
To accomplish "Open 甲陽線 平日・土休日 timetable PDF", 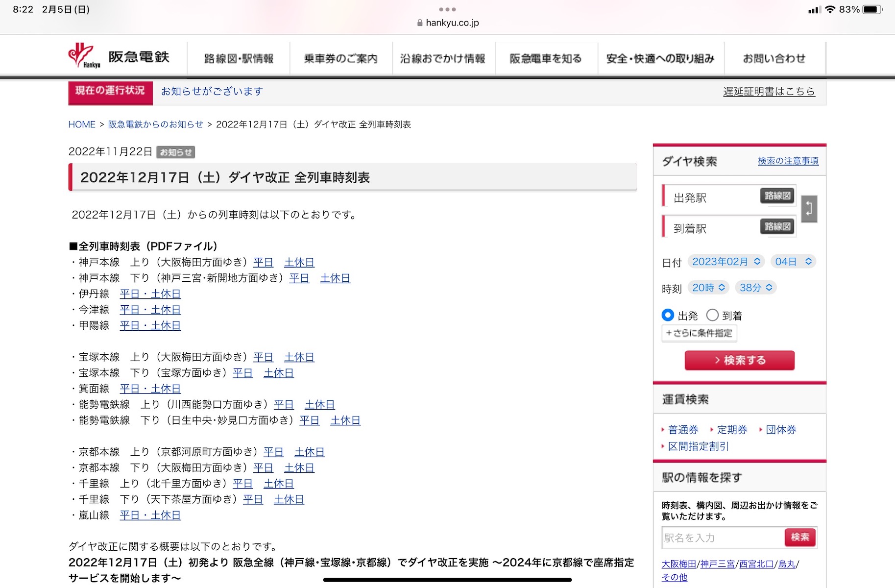I will (x=150, y=325).
